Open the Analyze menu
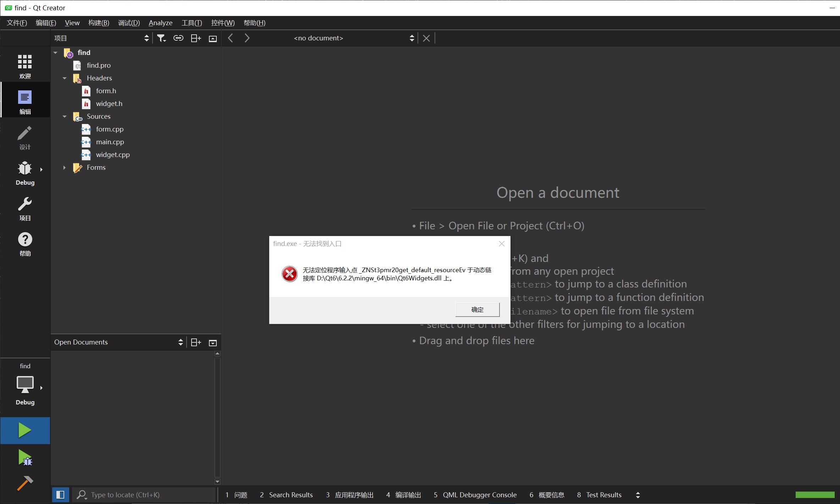This screenshot has height=504, width=840. pyautogui.click(x=160, y=23)
